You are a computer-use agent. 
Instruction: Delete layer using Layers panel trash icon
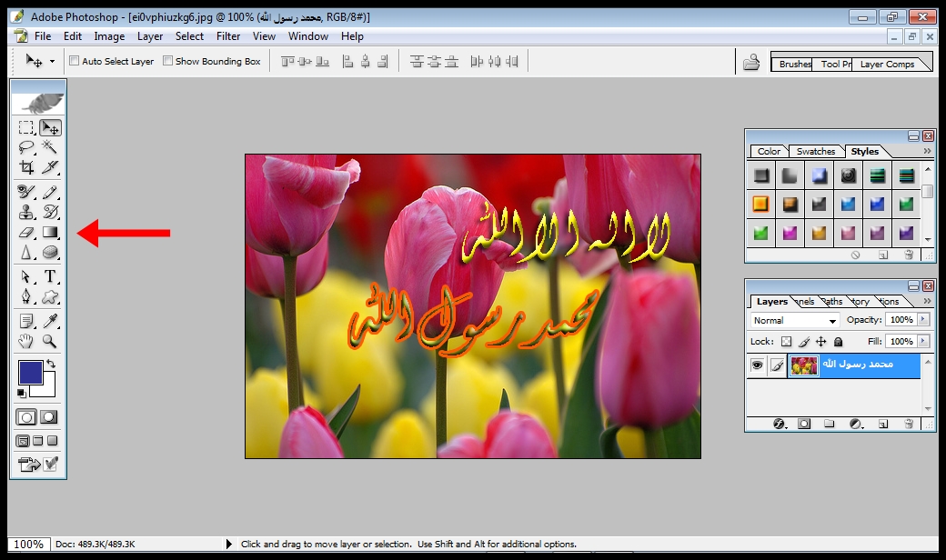click(908, 424)
